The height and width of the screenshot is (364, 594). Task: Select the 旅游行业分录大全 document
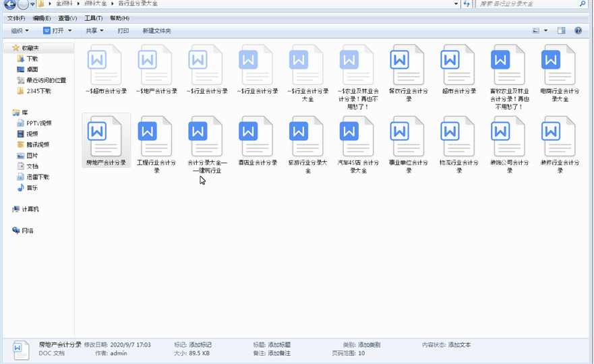pos(307,145)
